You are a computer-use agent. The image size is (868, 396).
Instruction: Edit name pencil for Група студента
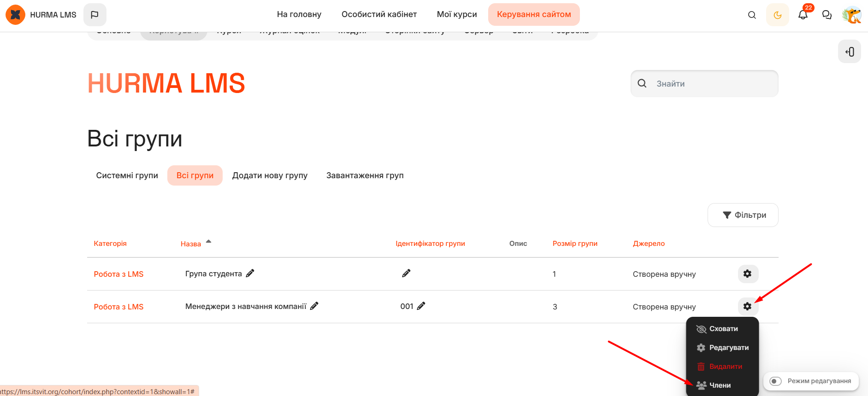[x=250, y=274]
